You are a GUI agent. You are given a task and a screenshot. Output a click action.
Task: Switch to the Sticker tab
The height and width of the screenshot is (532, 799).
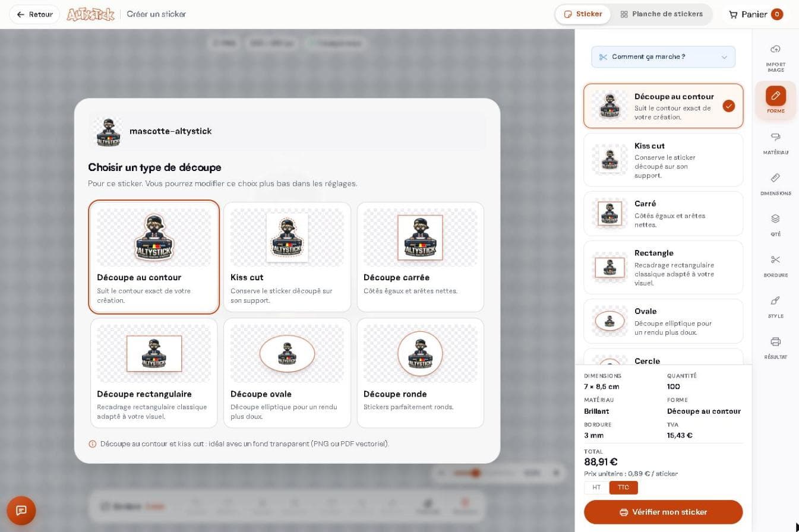[x=583, y=14]
